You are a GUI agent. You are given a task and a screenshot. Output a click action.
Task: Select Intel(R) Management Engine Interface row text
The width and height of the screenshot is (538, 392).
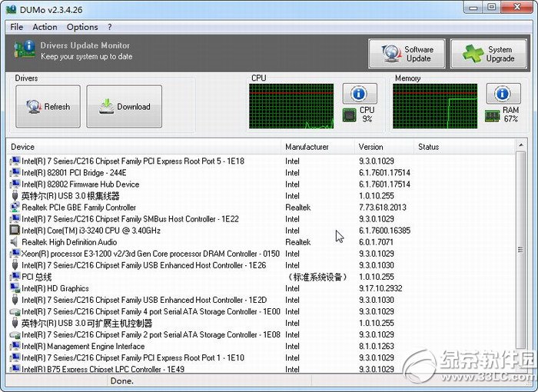(83, 346)
